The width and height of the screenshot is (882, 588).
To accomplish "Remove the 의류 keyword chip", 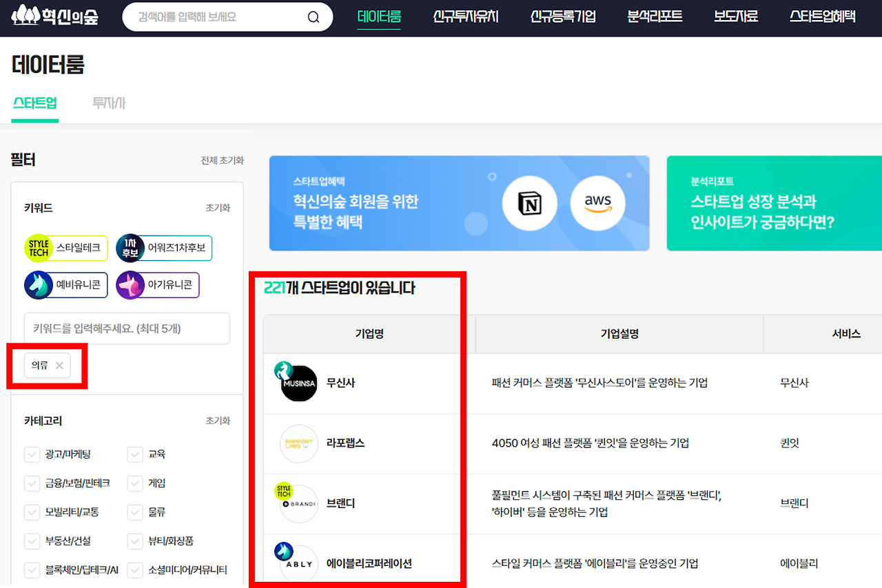I will (59, 366).
